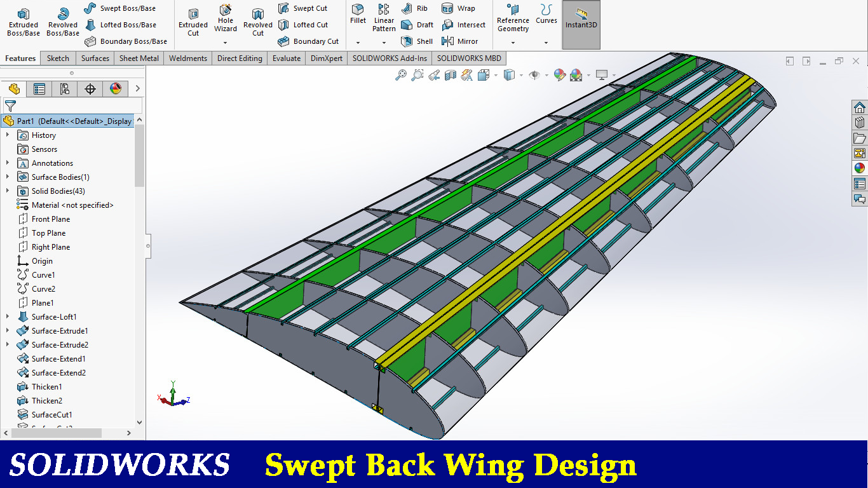Expand the Solid Bodies(43) folder
The height and width of the screenshot is (488, 868).
pos(8,191)
